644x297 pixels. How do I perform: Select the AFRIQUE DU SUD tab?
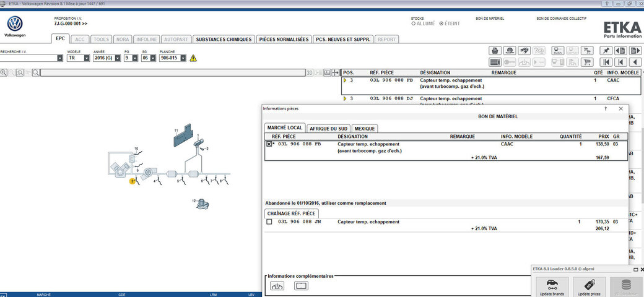pos(329,129)
